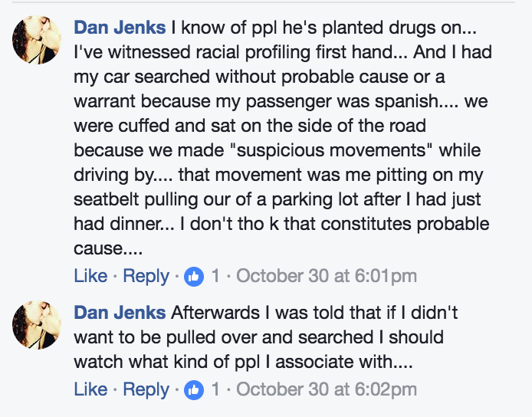Like the comment about planted drugs
This screenshot has height=417, width=532.
point(90,276)
